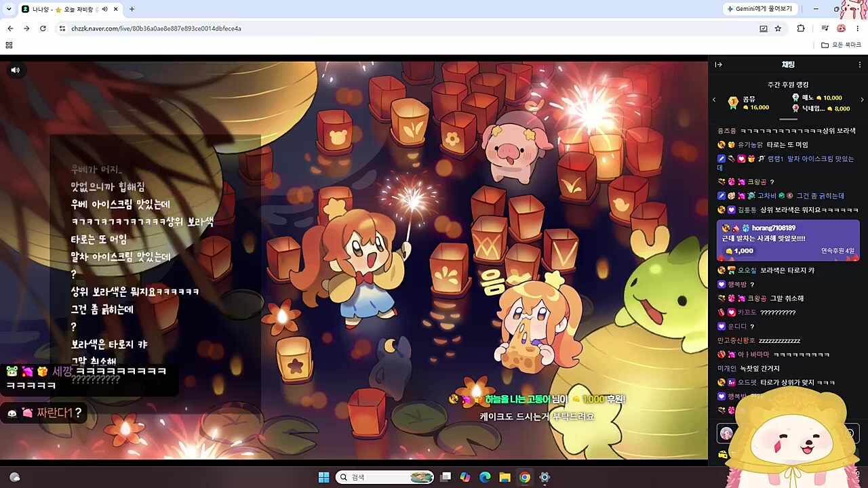Click the chat text 보라색은 타로지 캬
This screenshot has width=868, height=488.
[x=787, y=270]
